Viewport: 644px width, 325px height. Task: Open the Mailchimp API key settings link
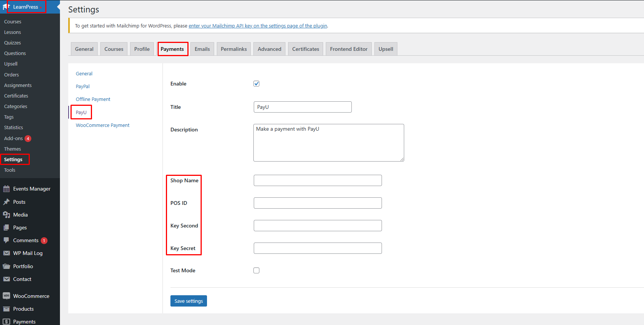258,26
